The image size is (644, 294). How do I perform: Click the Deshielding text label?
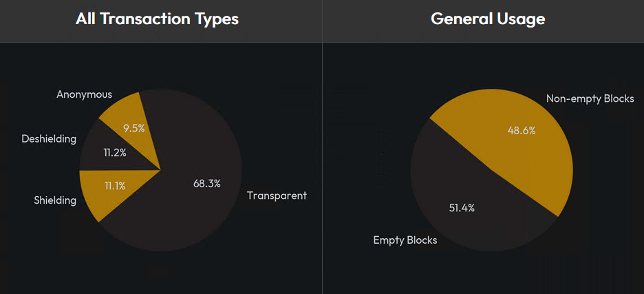pos(49,139)
